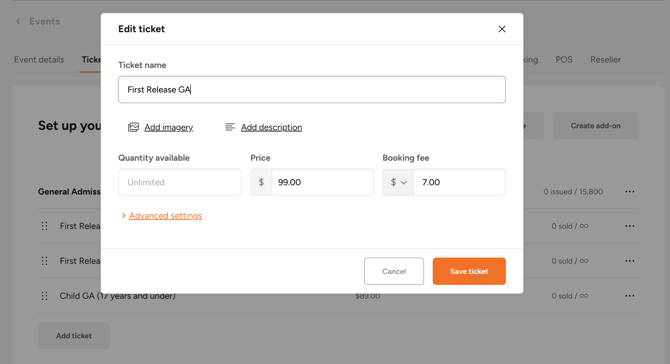The height and width of the screenshot is (364, 670).
Task: Click the Price dollar sign prefix
Action: click(x=261, y=182)
